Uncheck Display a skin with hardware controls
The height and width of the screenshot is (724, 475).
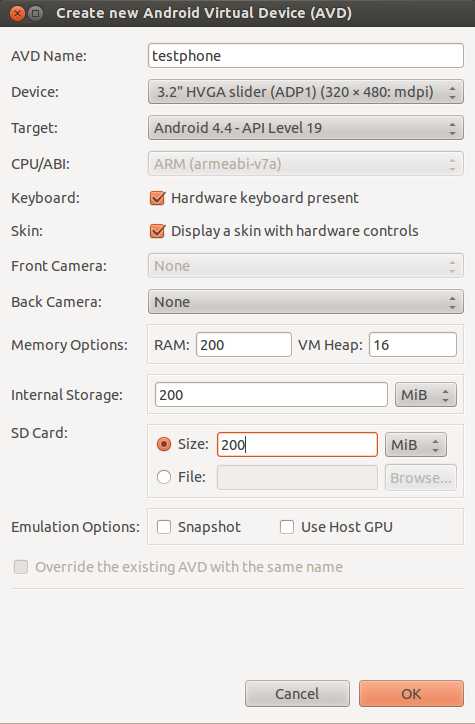(x=157, y=231)
